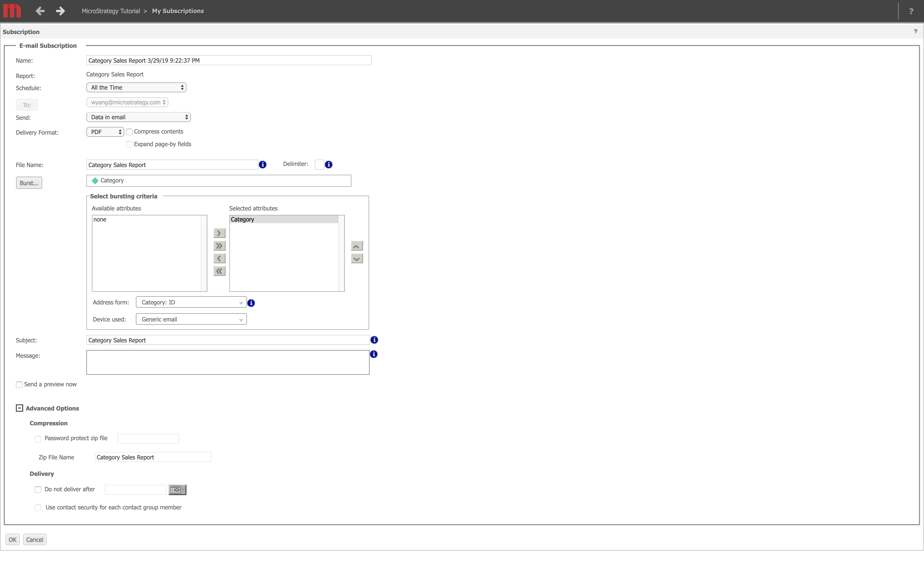Click the Delimiter info icon

[328, 165]
